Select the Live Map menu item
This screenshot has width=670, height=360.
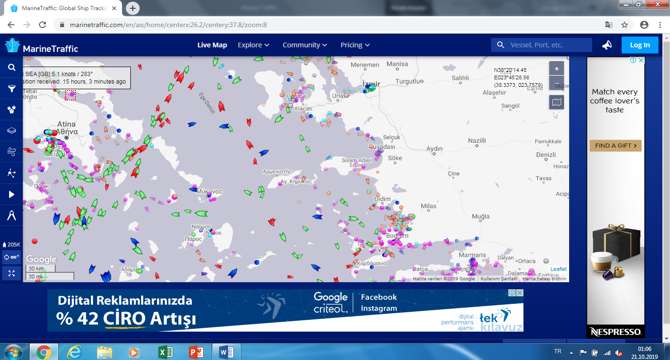(212, 45)
